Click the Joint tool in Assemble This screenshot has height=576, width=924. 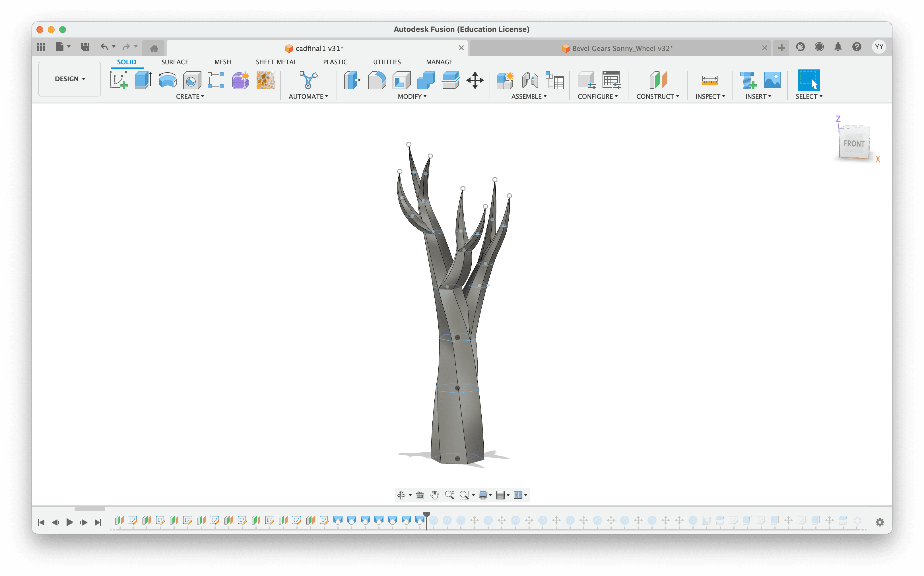(x=530, y=80)
